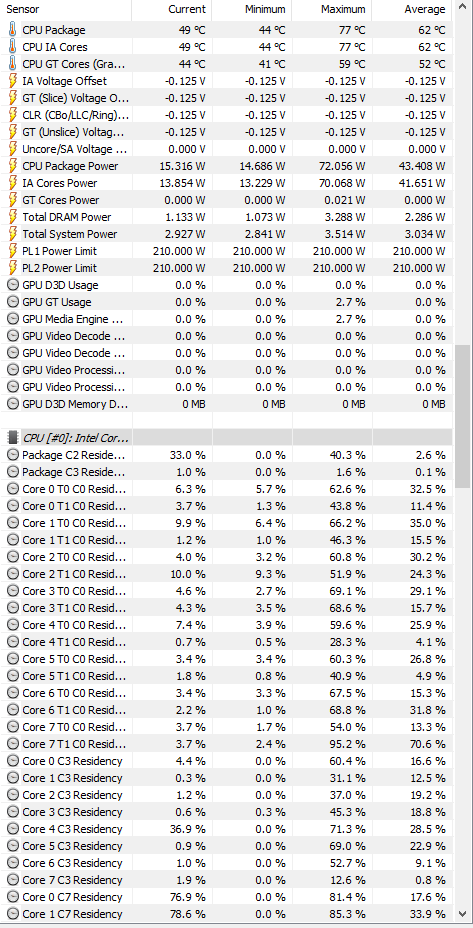Click the CPU Package Power lightning icon
This screenshot has height=928, width=473.
click(12, 166)
